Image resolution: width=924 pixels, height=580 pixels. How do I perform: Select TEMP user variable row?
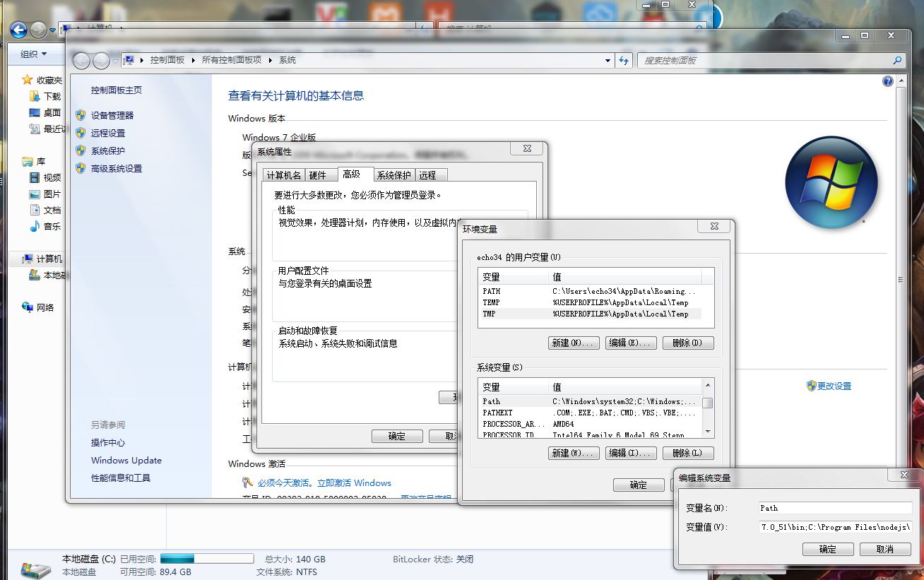click(590, 302)
